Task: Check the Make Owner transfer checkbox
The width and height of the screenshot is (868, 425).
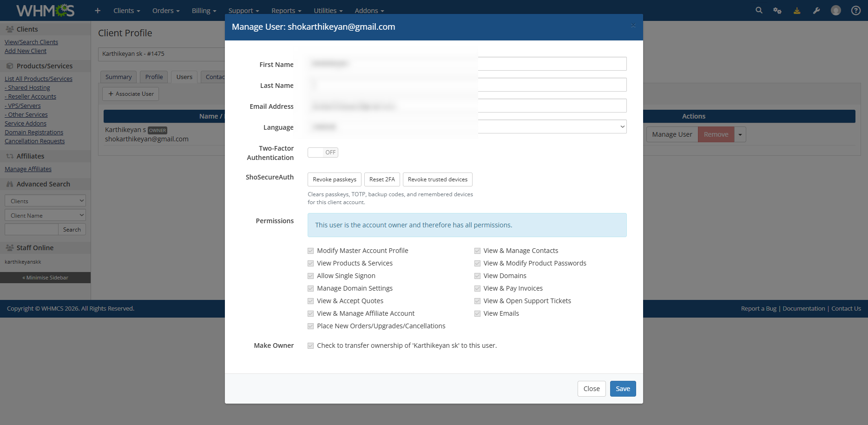Action: click(x=310, y=345)
